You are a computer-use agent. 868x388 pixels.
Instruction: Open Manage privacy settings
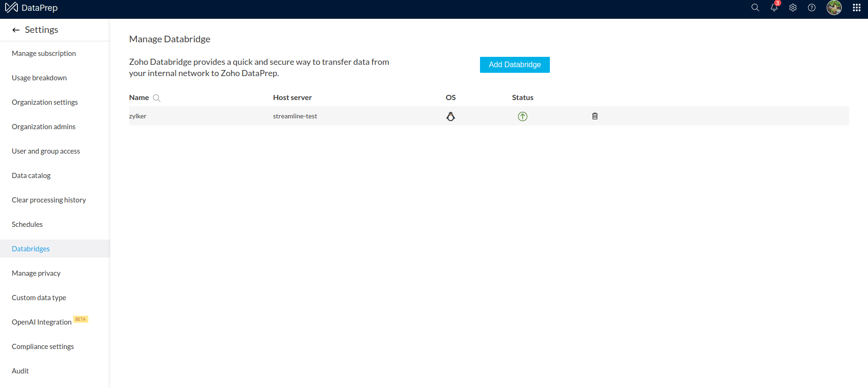[x=36, y=273]
